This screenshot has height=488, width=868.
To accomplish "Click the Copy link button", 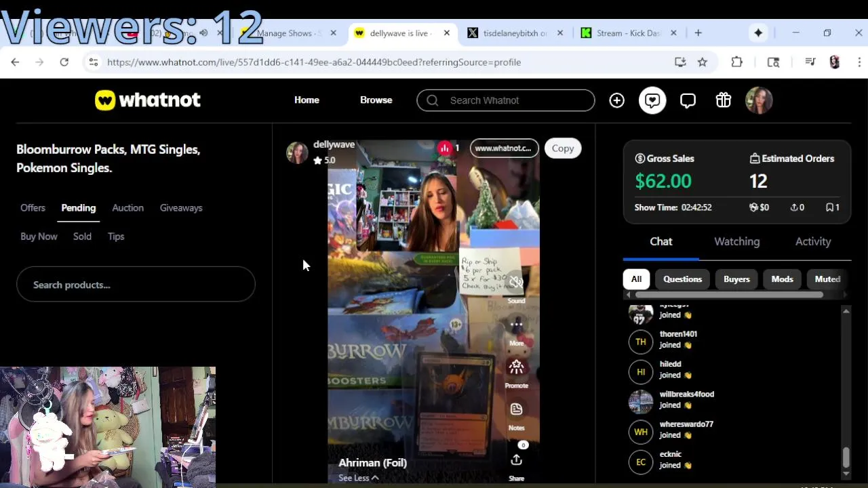I will pyautogui.click(x=562, y=148).
